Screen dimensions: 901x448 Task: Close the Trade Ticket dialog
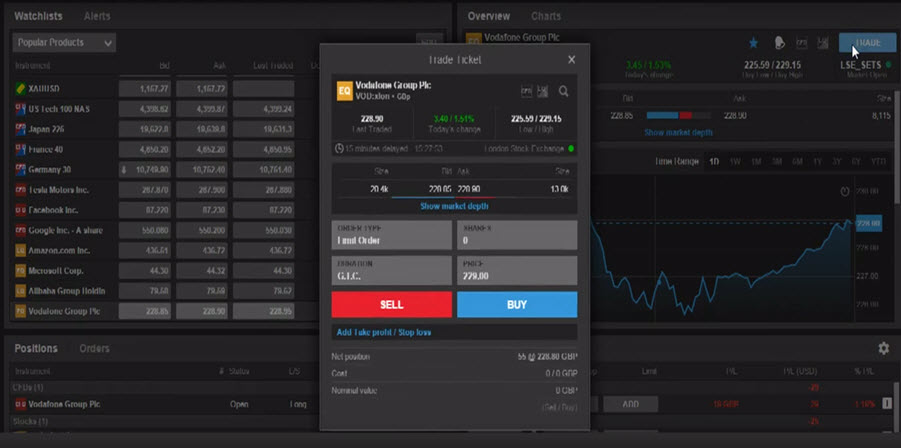click(x=571, y=60)
